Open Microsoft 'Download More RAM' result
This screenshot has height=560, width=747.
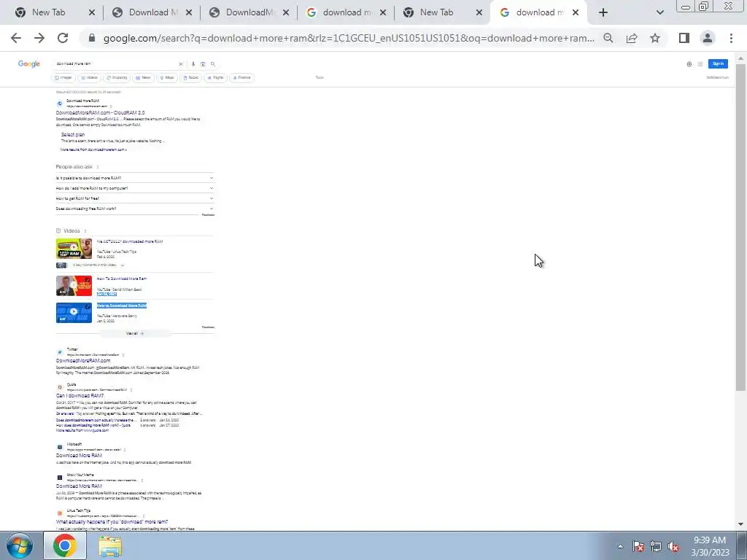[79, 455]
